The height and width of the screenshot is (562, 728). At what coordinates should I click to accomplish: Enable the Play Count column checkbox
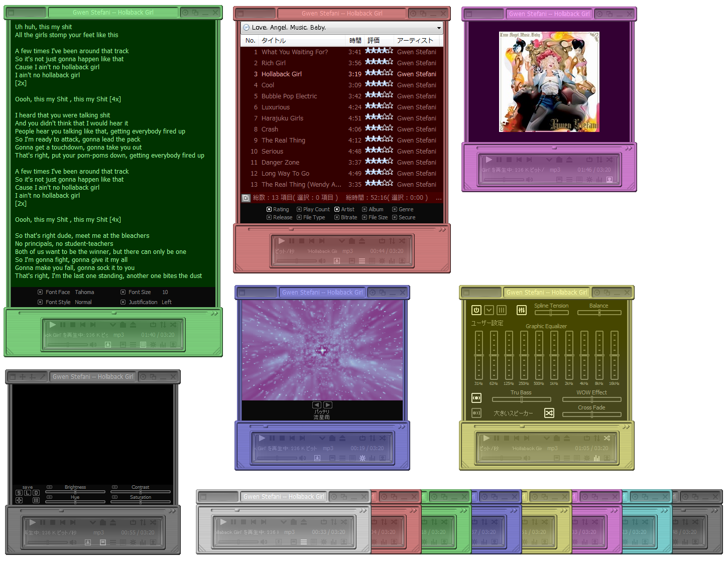click(299, 209)
